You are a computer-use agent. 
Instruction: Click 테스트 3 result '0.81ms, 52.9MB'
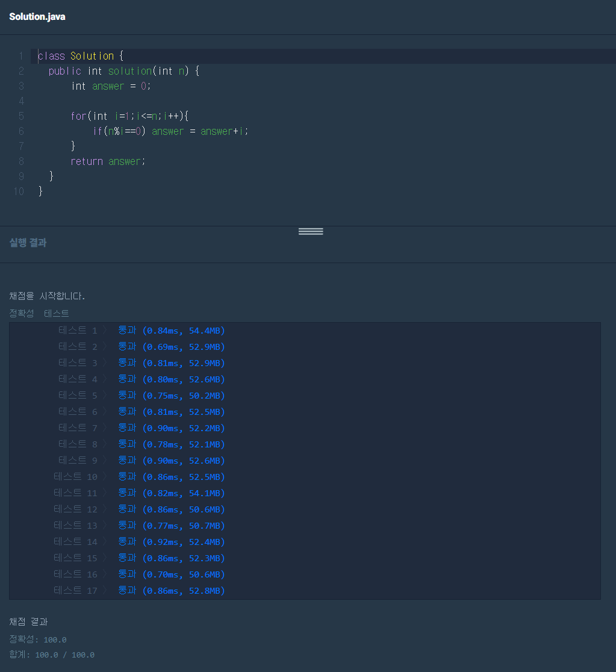click(184, 364)
